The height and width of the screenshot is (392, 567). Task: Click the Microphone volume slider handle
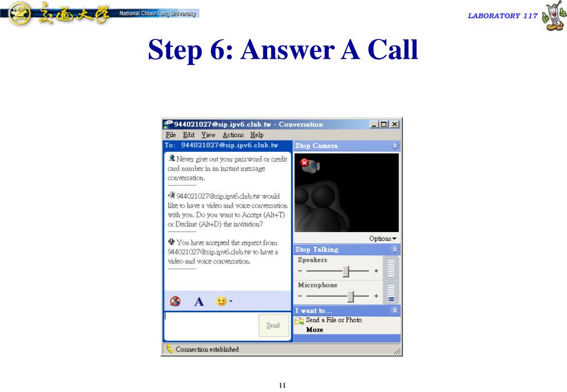click(350, 296)
